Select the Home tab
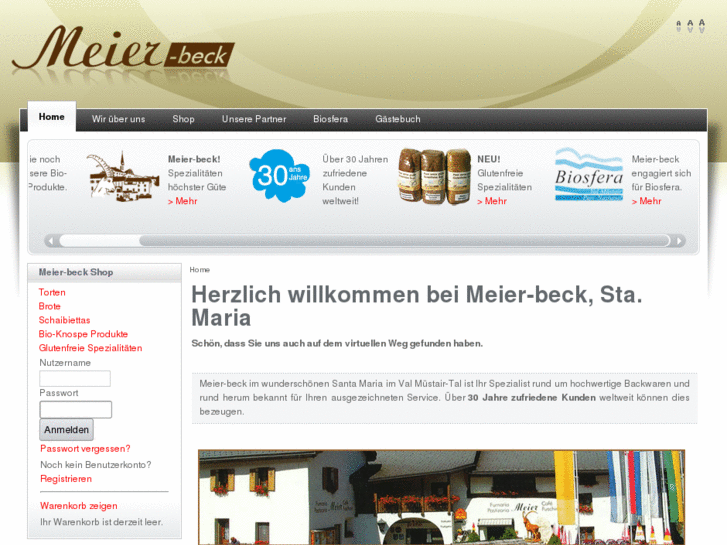 click(x=51, y=116)
